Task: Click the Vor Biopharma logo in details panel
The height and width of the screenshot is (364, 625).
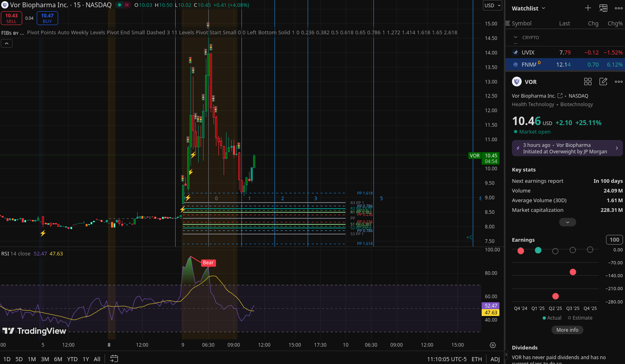Action: coord(517,82)
